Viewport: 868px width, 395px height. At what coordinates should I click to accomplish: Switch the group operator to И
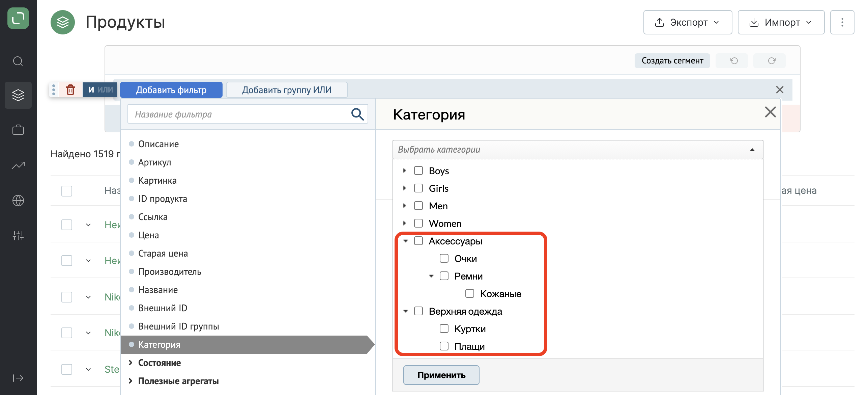point(91,90)
